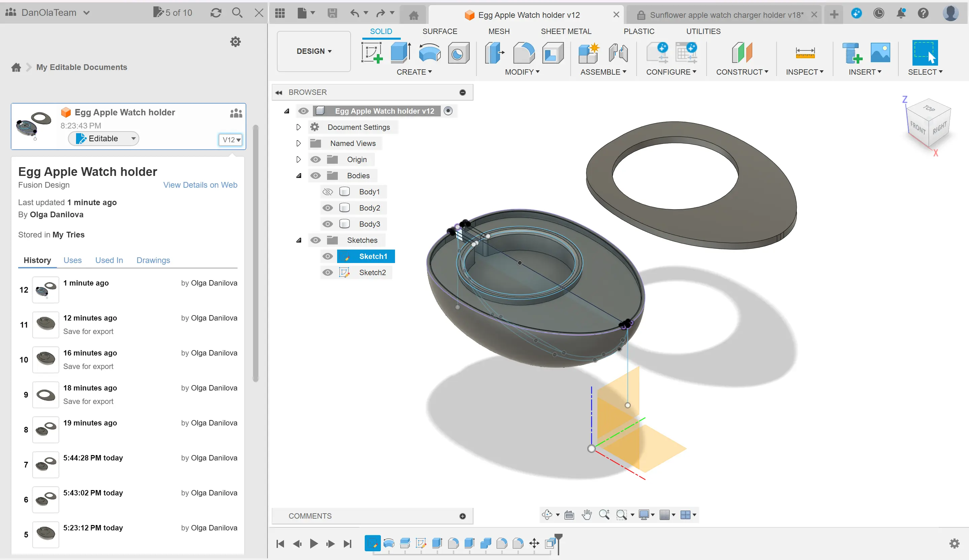Click the Home tab icon

[414, 15]
